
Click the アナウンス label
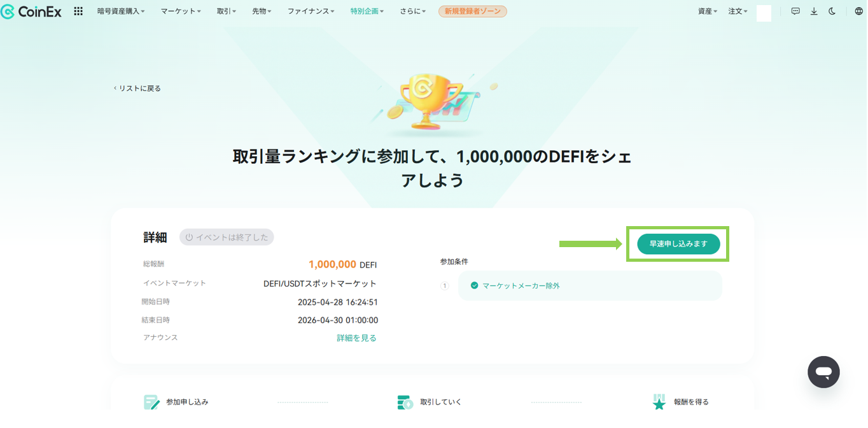click(160, 338)
